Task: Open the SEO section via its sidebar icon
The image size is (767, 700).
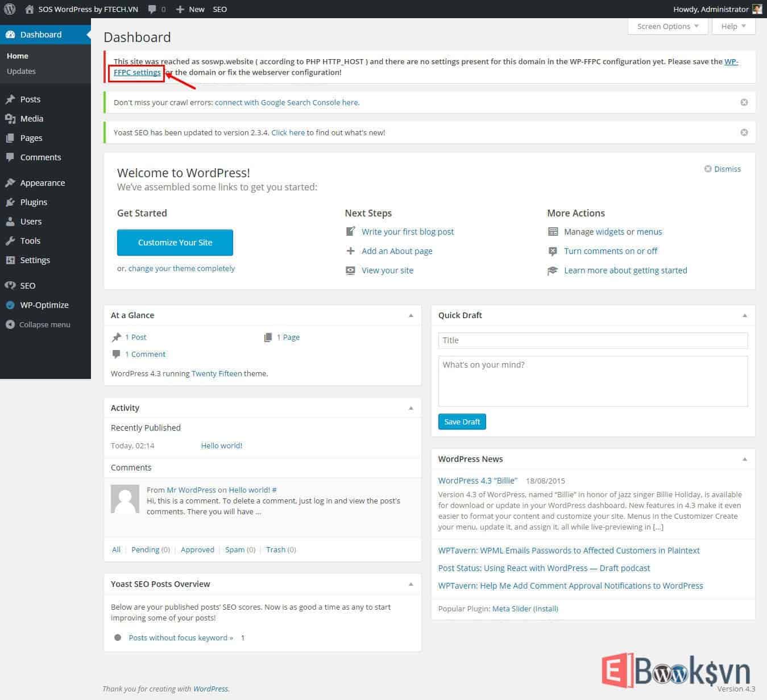Action: pos(10,285)
